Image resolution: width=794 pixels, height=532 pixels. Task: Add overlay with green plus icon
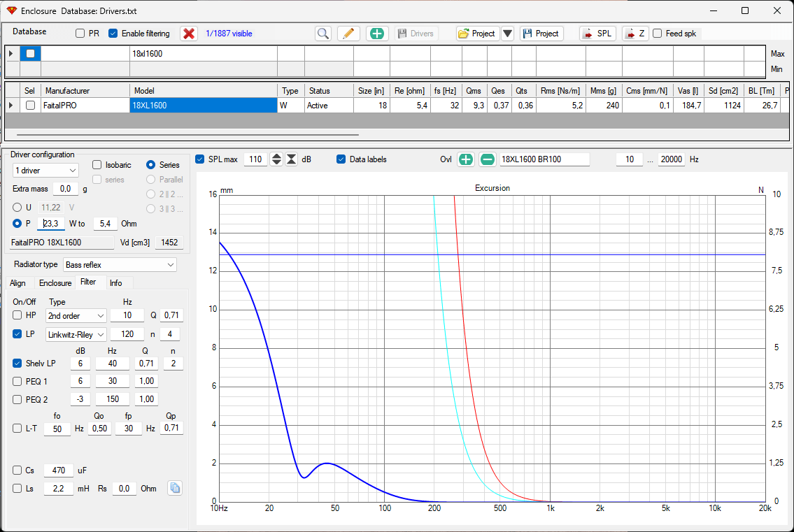[465, 159]
